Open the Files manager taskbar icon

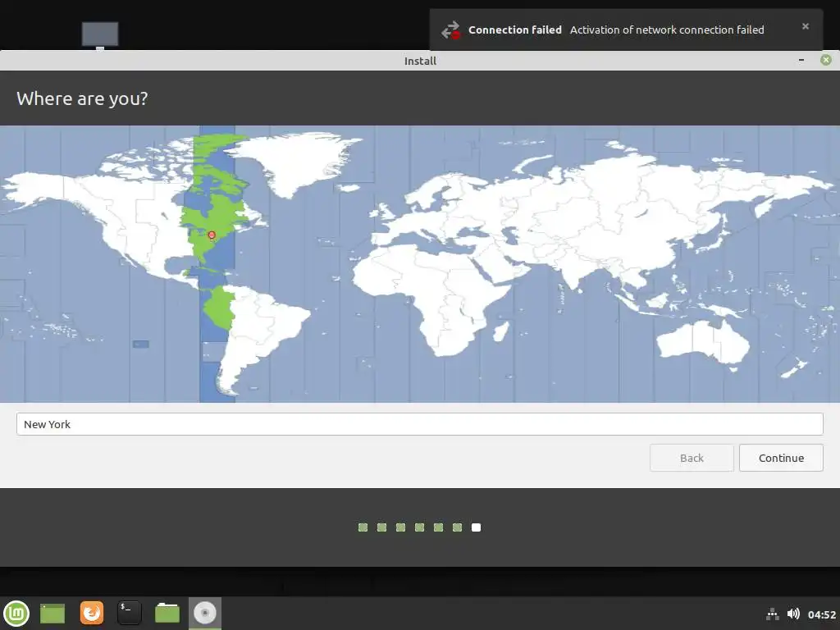tap(167, 613)
